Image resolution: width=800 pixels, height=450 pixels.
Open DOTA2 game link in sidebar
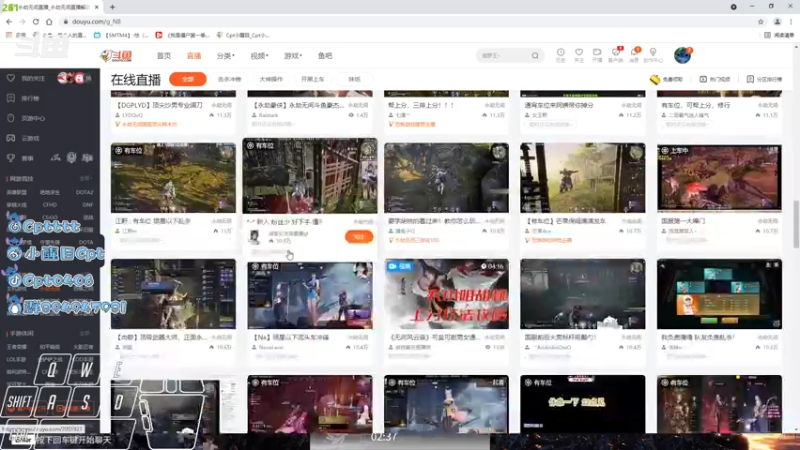(x=85, y=192)
